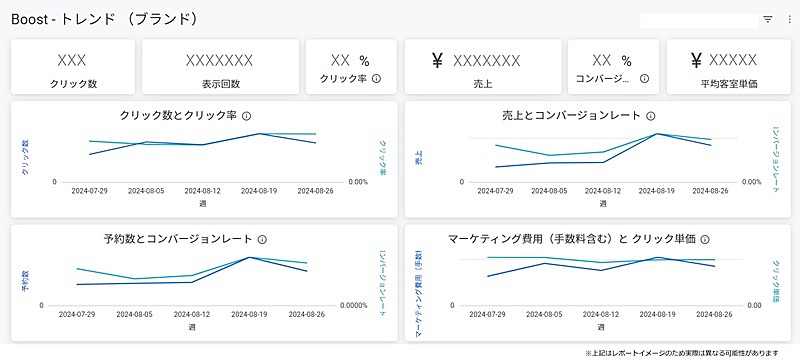This screenshot has height=362, width=800.
Task: Show info for マーケティング費用 chart title
Action: point(705,240)
